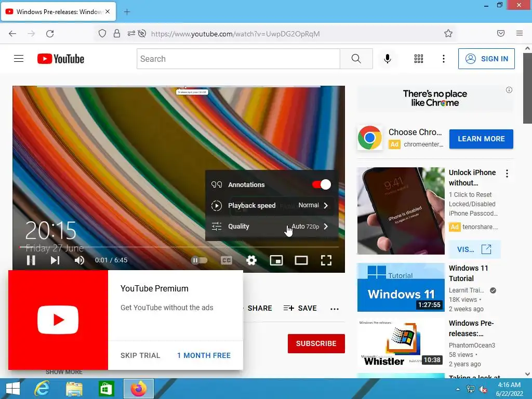Click the YouTube URL address bar

(x=235, y=34)
